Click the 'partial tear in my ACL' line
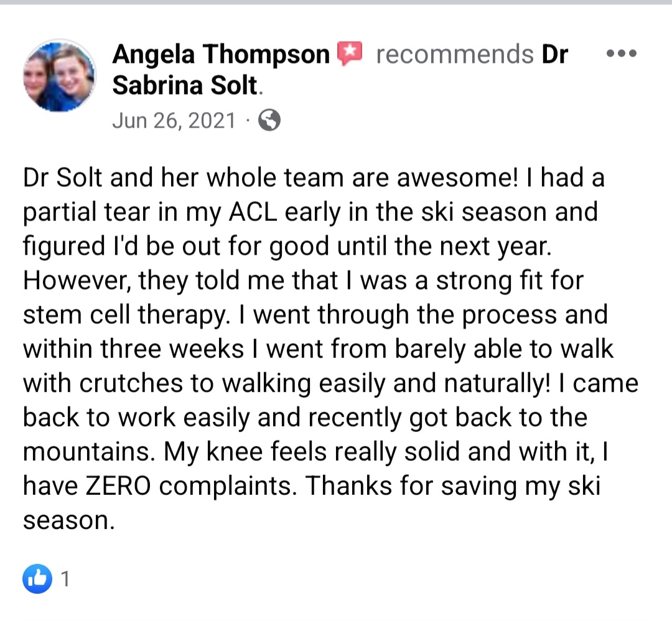672x620 pixels. 310,212
